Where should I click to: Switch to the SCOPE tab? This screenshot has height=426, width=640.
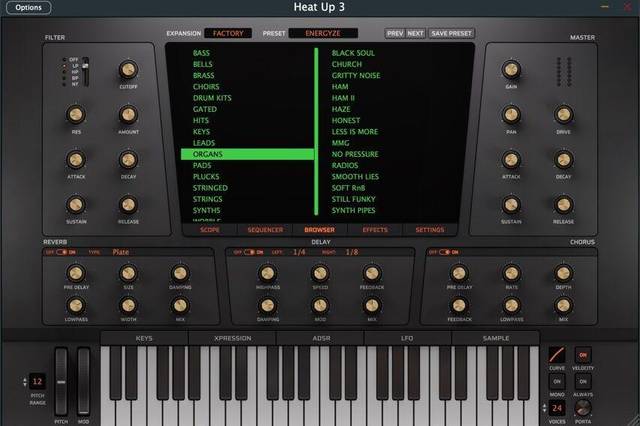210,230
